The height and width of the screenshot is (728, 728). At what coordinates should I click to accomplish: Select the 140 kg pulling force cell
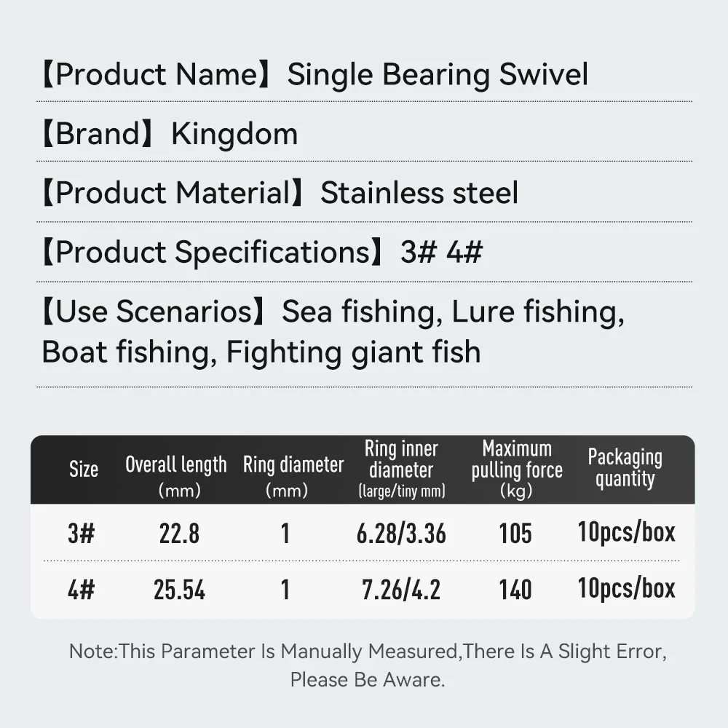coord(515,589)
